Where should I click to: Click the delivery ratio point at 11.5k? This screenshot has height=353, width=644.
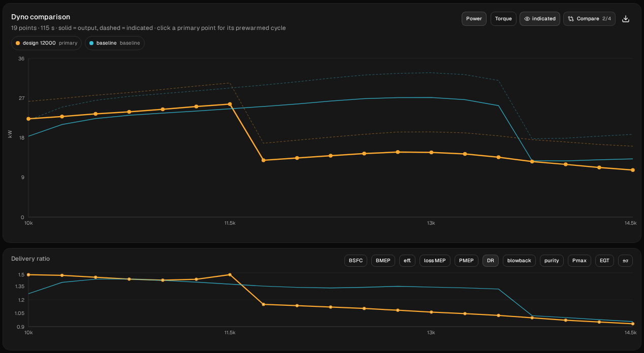(230, 274)
